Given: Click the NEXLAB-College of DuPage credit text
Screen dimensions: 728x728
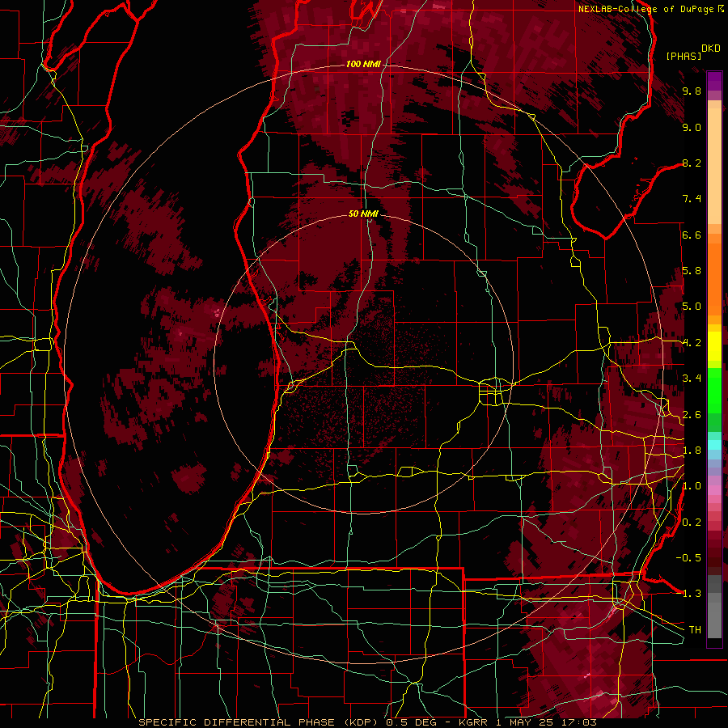Looking at the screenshot, I should 647,9.
